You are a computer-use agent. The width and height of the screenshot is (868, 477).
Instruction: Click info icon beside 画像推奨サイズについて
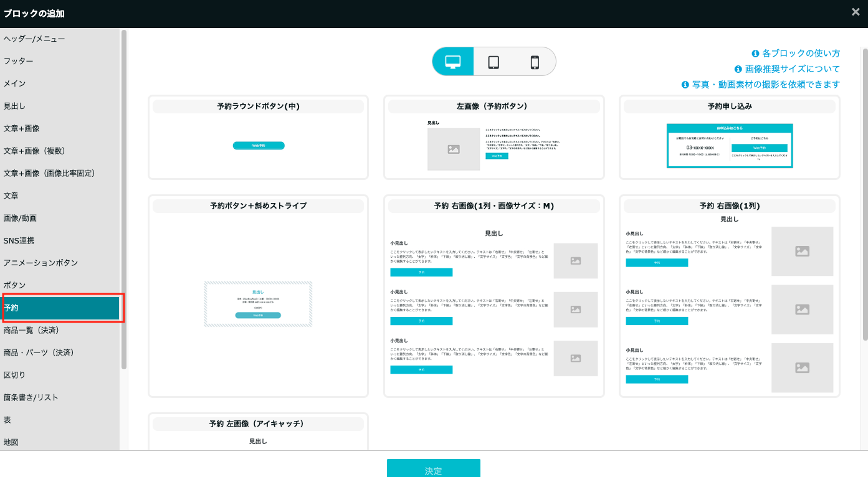click(738, 69)
